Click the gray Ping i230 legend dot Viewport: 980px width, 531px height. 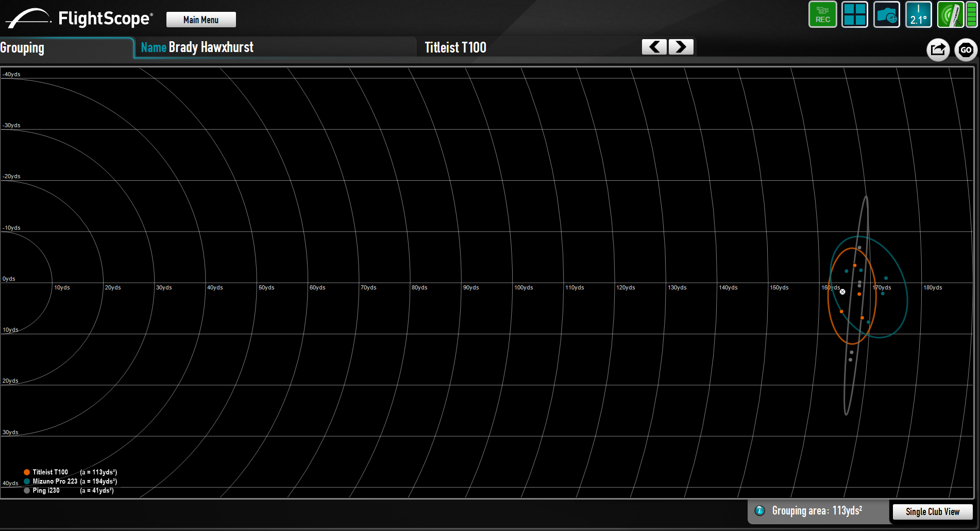[x=27, y=491]
